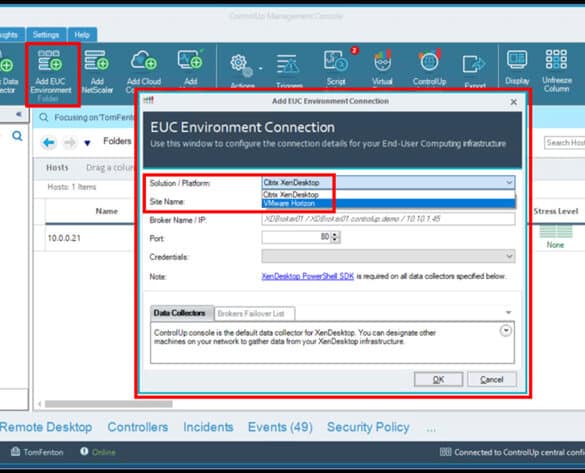Image resolution: width=585 pixels, height=473 pixels.
Task: Open the Help ribbon tab
Action: (82, 35)
